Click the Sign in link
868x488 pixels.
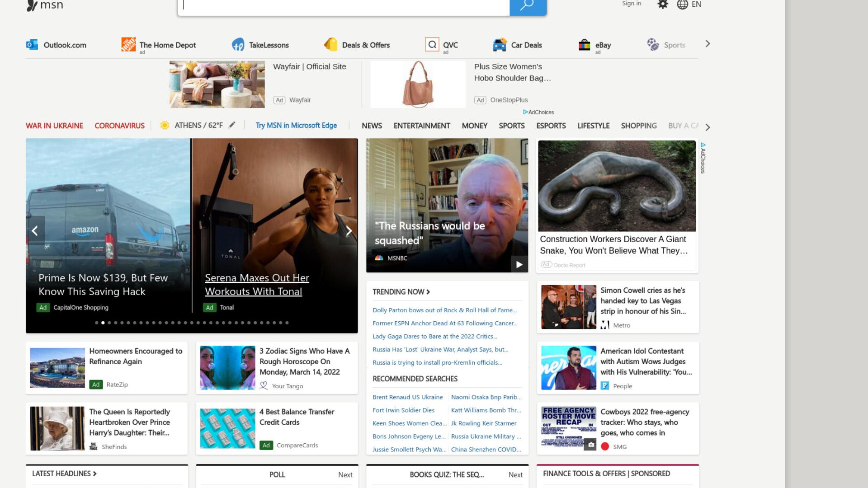tap(632, 4)
